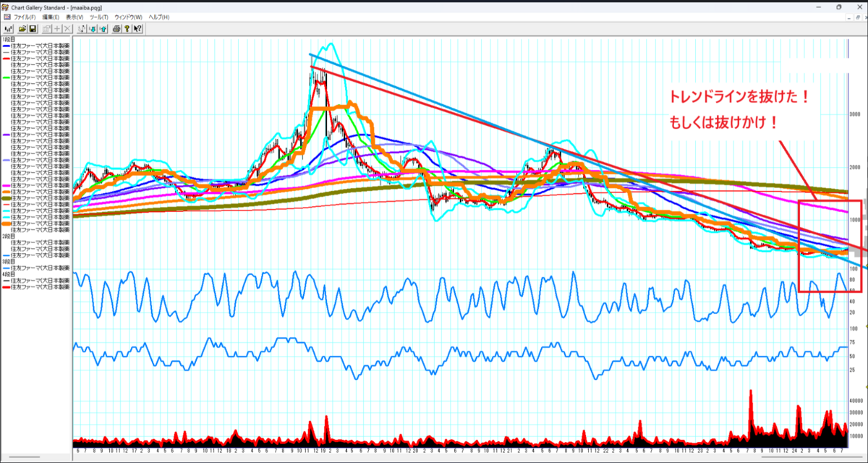The width and height of the screenshot is (868, 463).
Task: Open a file with the folder icon
Action: [x=22, y=29]
